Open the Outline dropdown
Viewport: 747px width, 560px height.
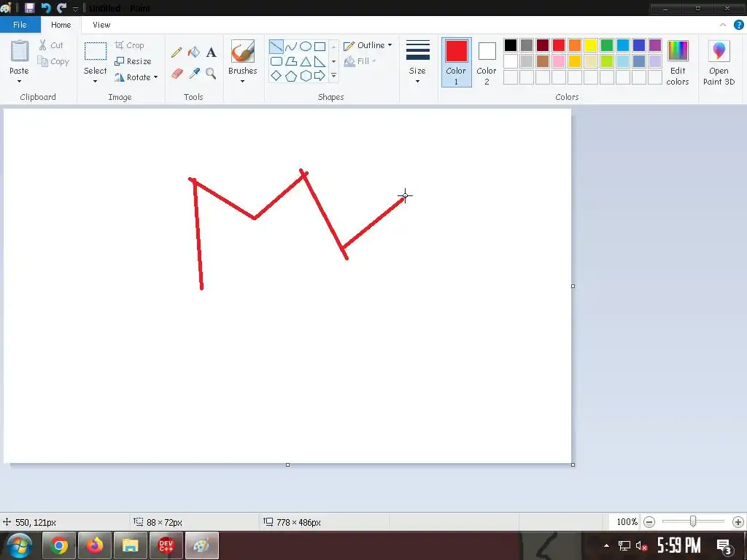368,45
